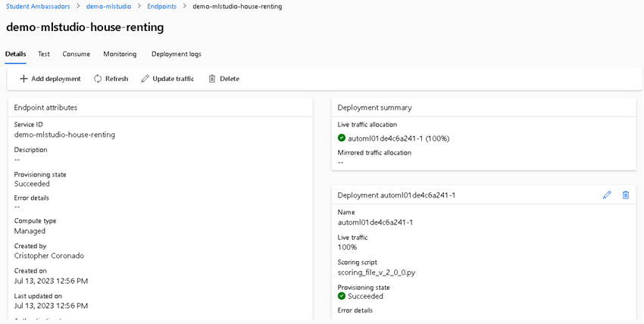Viewport: 644px width, 324px height.
Task: Click the circular arrows Refresh icon
Action: 98,79
